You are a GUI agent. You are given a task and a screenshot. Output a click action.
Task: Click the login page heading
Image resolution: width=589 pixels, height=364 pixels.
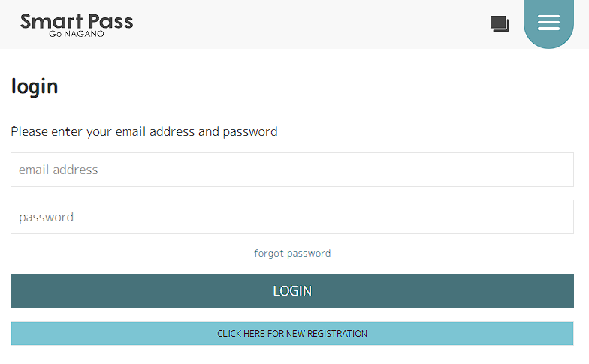pyautogui.click(x=35, y=86)
